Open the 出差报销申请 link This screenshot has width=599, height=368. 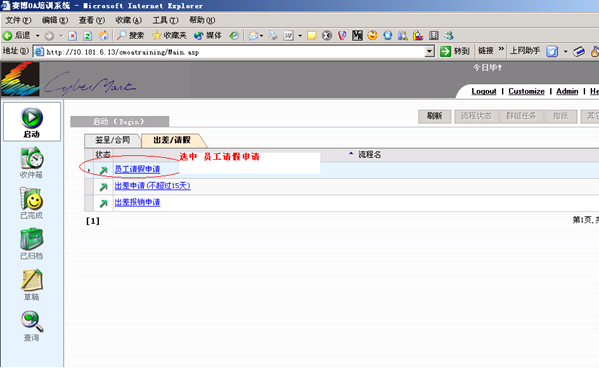(137, 203)
